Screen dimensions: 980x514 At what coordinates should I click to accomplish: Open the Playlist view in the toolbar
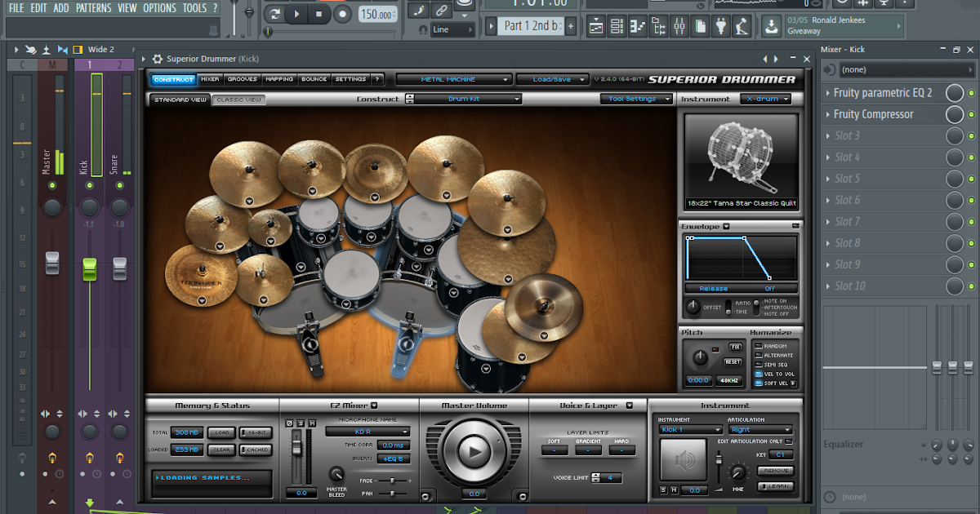[x=596, y=27]
